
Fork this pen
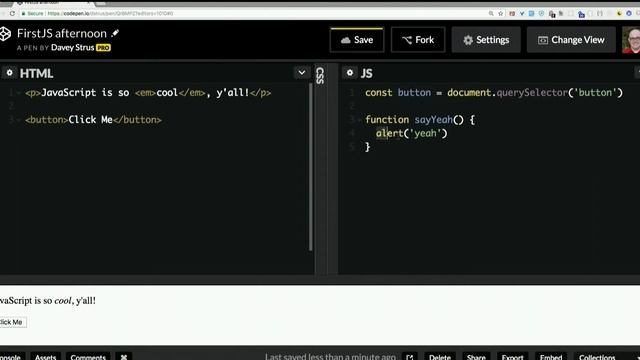[418, 40]
